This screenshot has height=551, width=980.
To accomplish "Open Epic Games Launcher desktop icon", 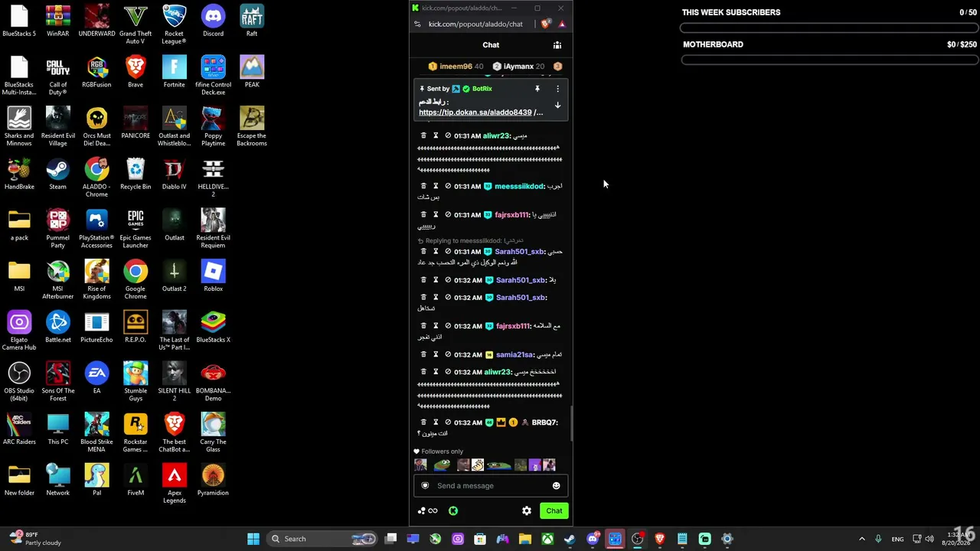I will pos(136,229).
